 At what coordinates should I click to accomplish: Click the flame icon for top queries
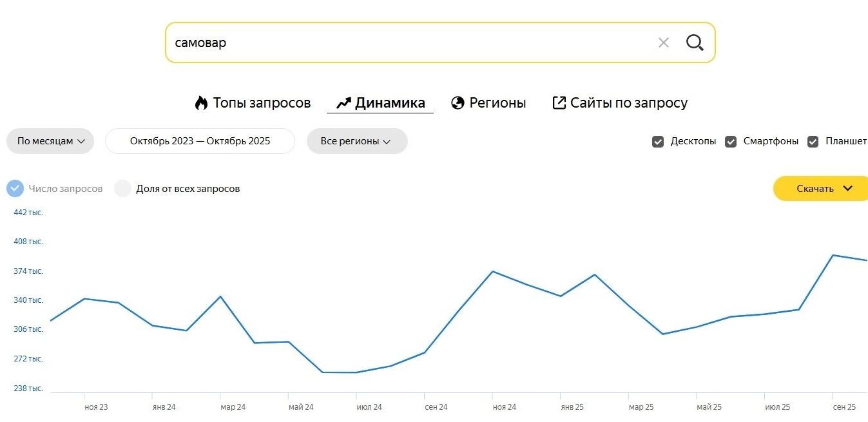202,103
